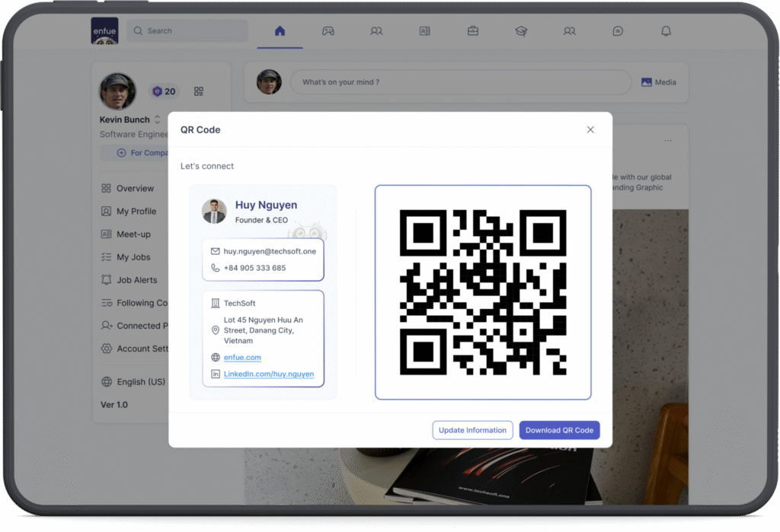Click the Download QR Code button
The width and height of the screenshot is (780, 532).
tap(559, 430)
